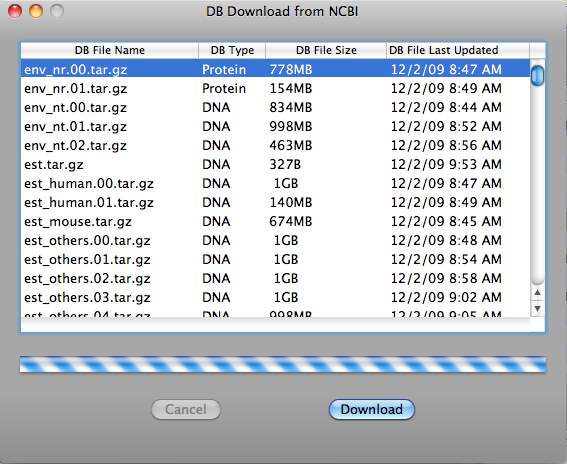The height and width of the screenshot is (464, 567).
Task: Select est_human.00.tar.gz row
Action: 276,183
